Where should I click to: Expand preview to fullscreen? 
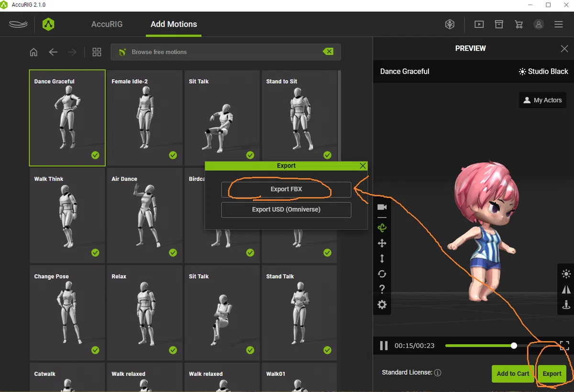click(564, 345)
